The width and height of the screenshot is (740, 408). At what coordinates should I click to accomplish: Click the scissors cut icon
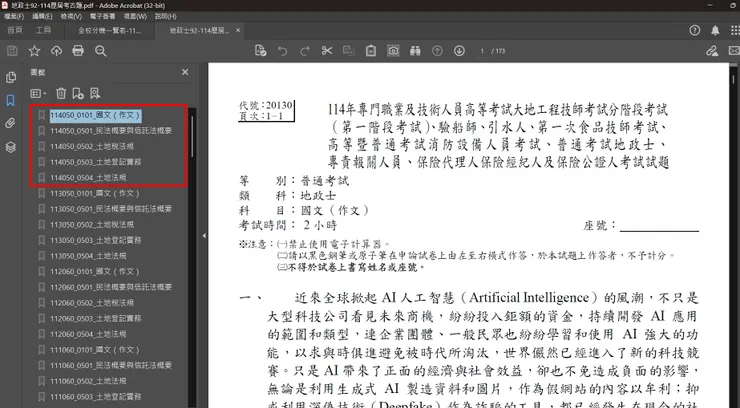point(327,51)
